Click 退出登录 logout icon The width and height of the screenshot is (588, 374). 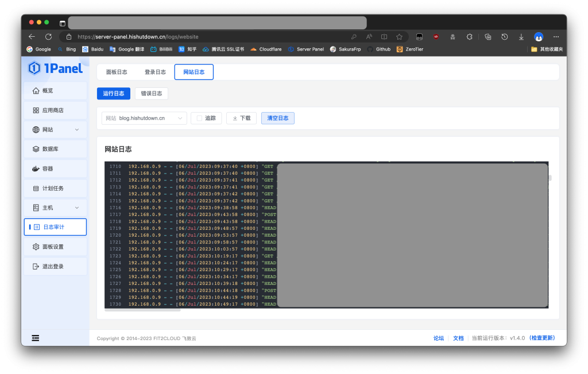tap(36, 267)
